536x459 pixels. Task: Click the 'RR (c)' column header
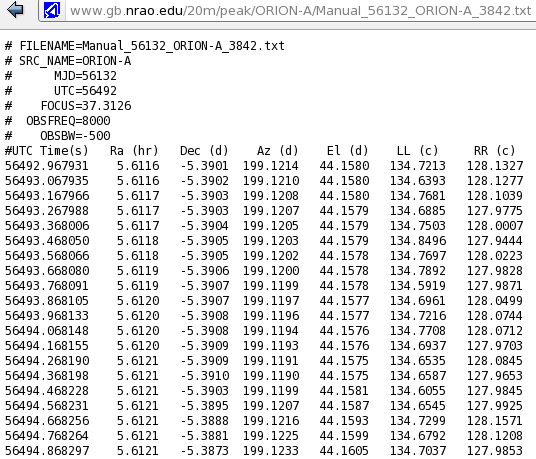(494, 151)
